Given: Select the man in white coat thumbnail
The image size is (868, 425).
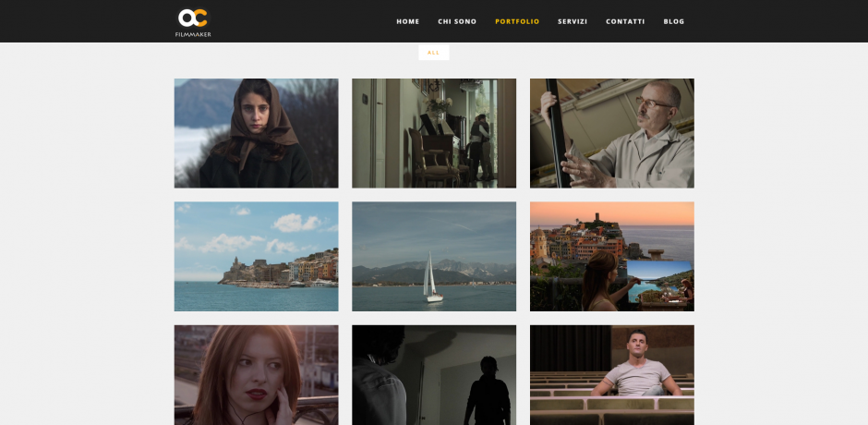Looking at the screenshot, I should [x=611, y=133].
